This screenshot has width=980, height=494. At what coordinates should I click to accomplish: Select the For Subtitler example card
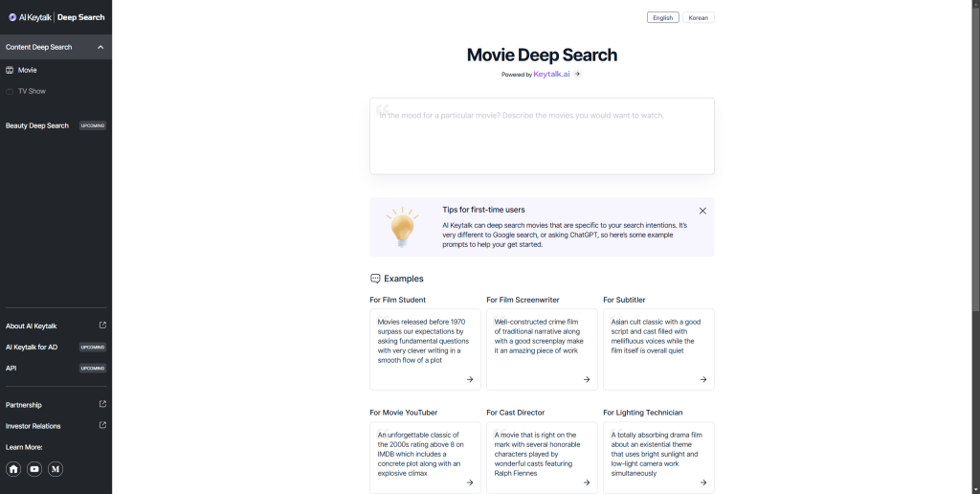pyautogui.click(x=658, y=349)
